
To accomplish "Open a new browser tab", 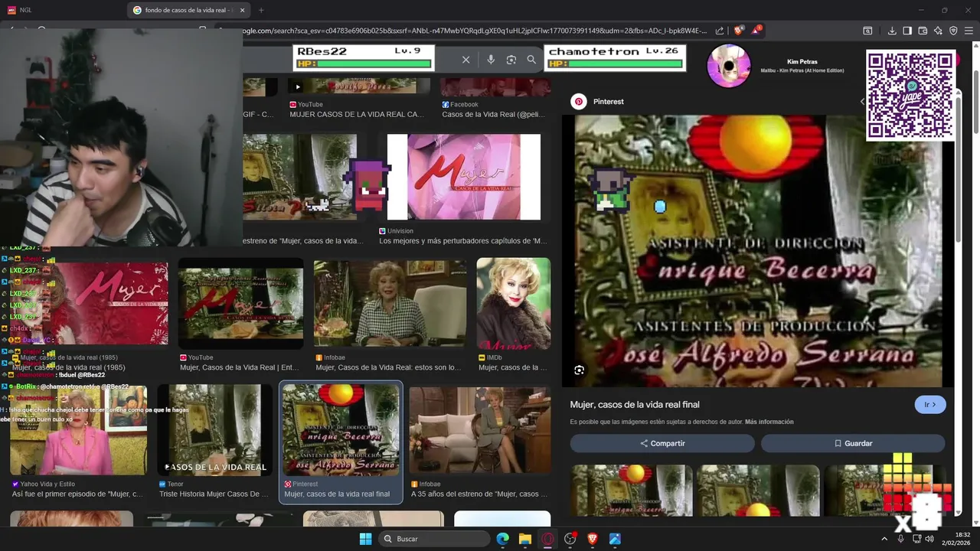I will pos(261,10).
